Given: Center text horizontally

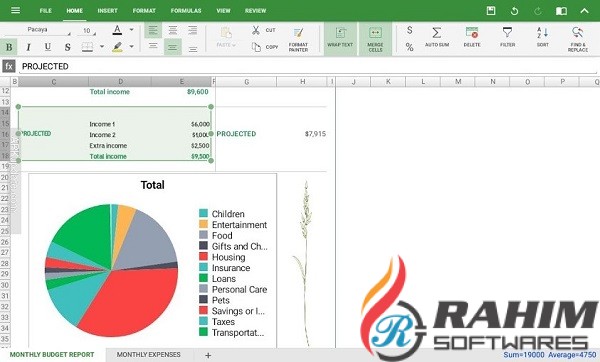Looking at the screenshot, I should 173,30.
